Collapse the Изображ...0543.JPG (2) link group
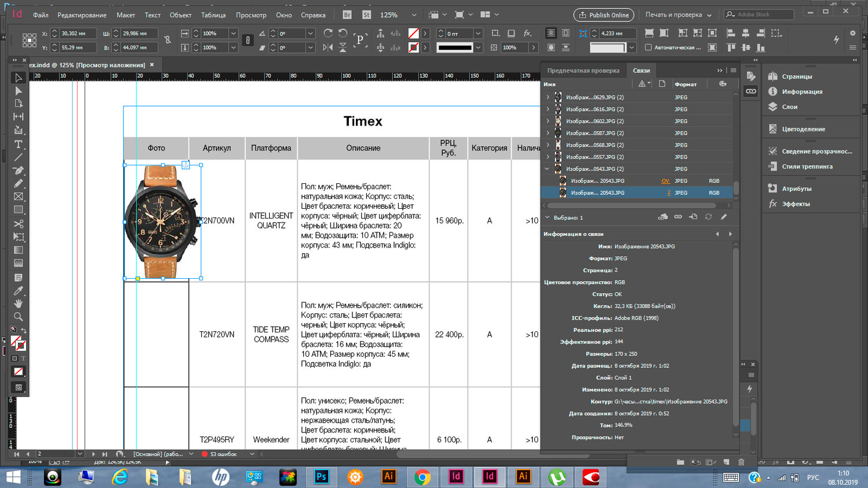Image resolution: width=868 pixels, height=488 pixels. pos(547,169)
